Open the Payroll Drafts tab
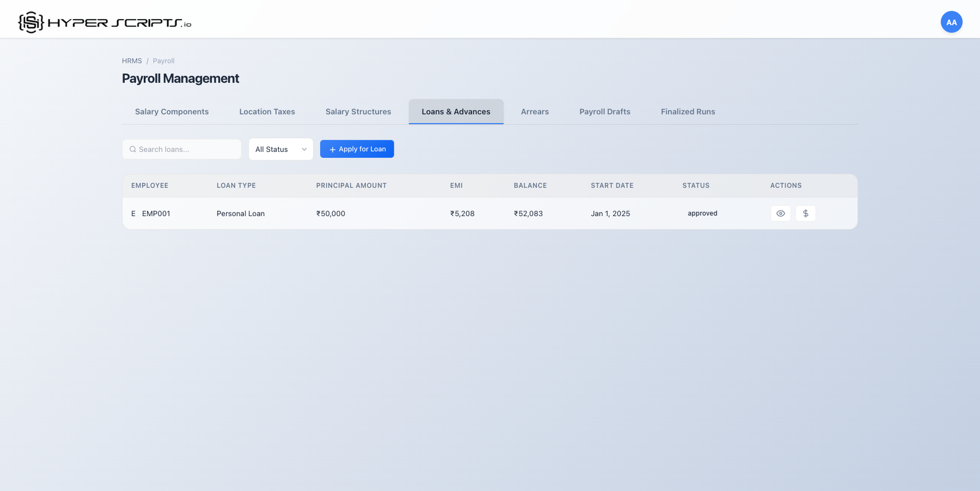This screenshot has width=980, height=491. click(605, 112)
